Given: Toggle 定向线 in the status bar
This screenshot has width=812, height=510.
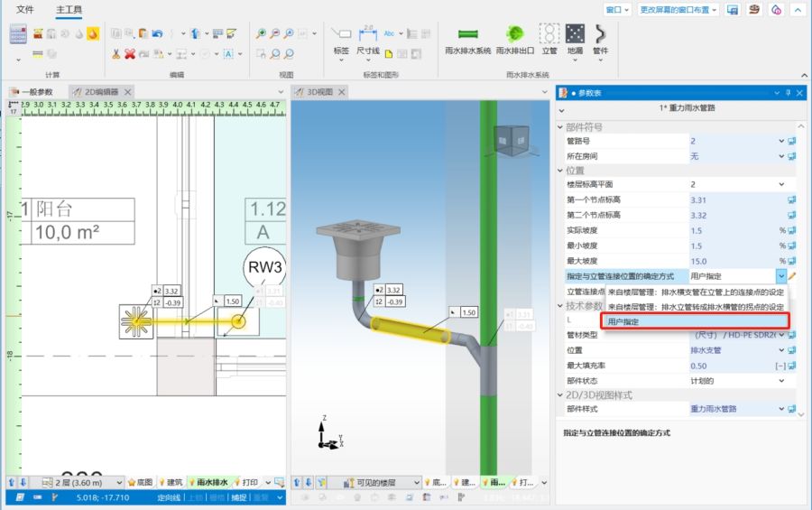Looking at the screenshot, I should click(169, 497).
